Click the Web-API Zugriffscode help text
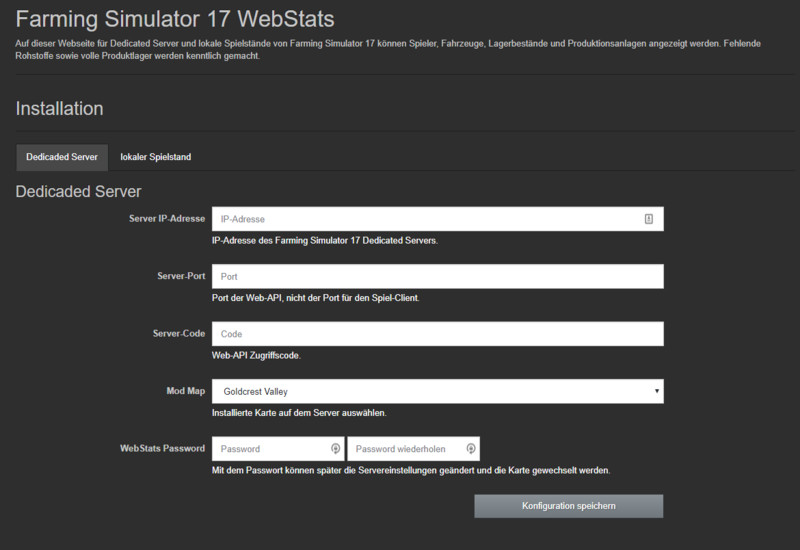 pyautogui.click(x=256, y=355)
